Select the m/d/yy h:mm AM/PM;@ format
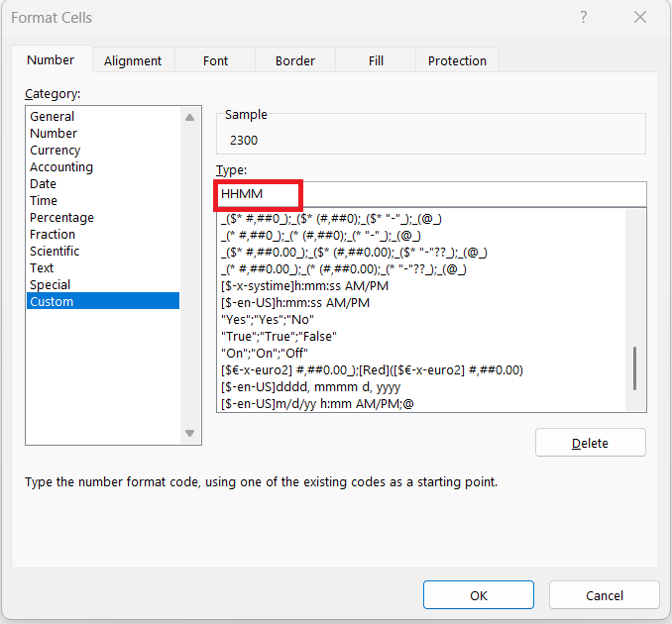 click(x=421, y=403)
